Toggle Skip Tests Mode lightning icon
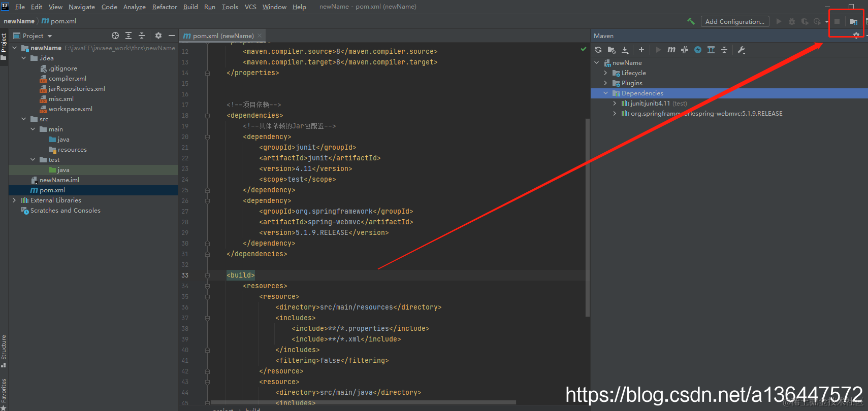The height and width of the screenshot is (411, 868). point(698,50)
